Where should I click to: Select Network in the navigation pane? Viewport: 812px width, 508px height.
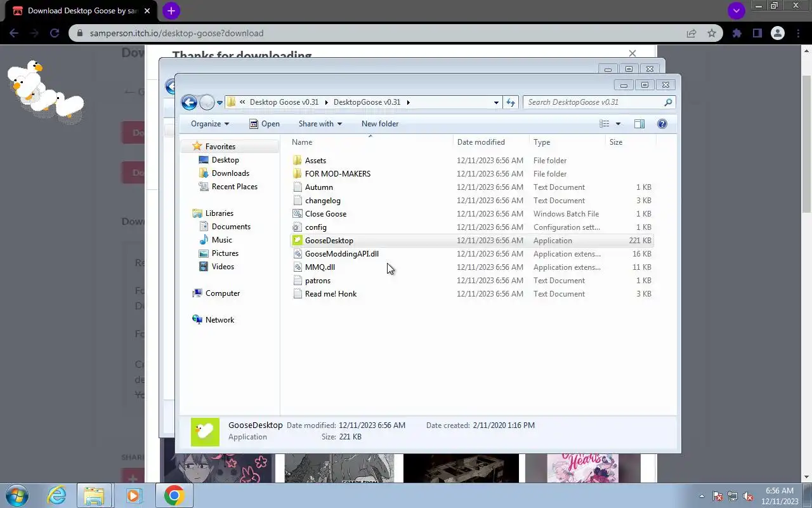click(219, 320)
